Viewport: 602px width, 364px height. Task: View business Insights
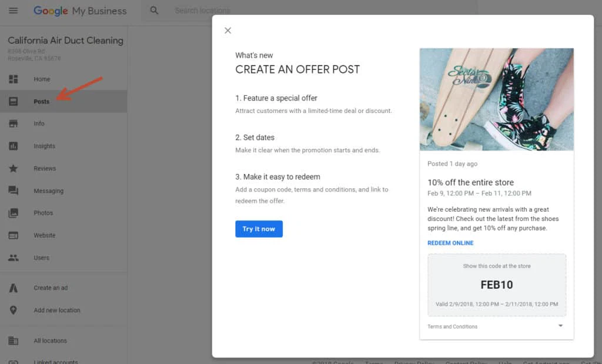44,146
